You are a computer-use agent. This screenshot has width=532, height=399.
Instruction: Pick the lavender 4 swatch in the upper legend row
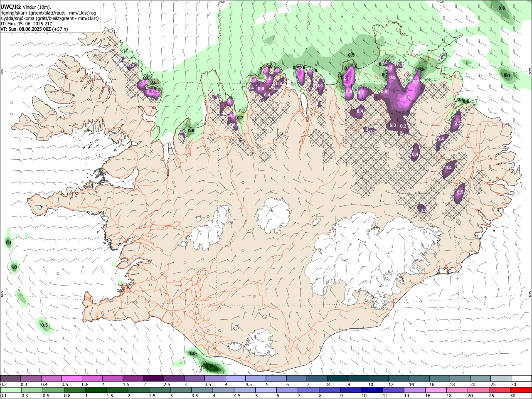click(x=235, y=378)
